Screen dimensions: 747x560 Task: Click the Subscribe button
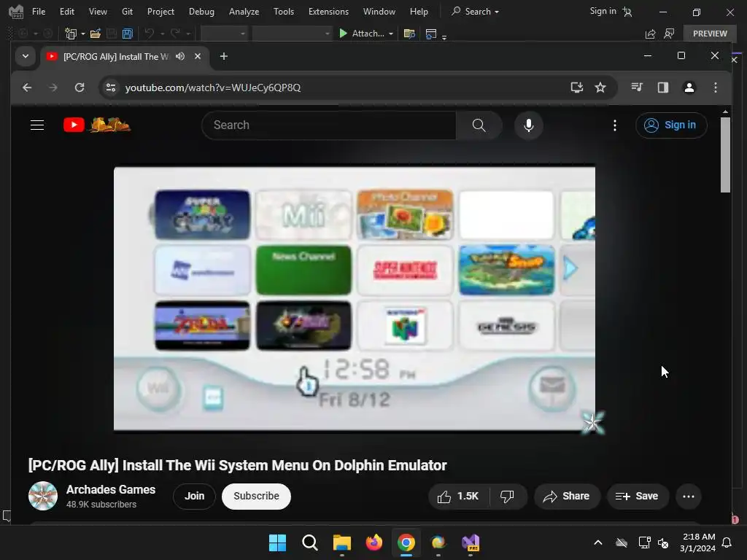click(256, 496)
